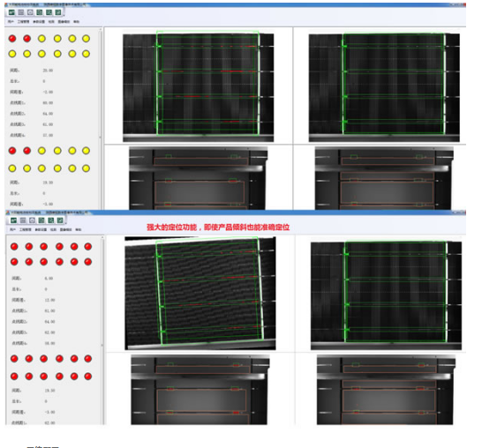This screenshot has width=482, height=448.
Task: Open the 用户 menu in the top window
Action: pyautogui.click(x=11, y=22)
